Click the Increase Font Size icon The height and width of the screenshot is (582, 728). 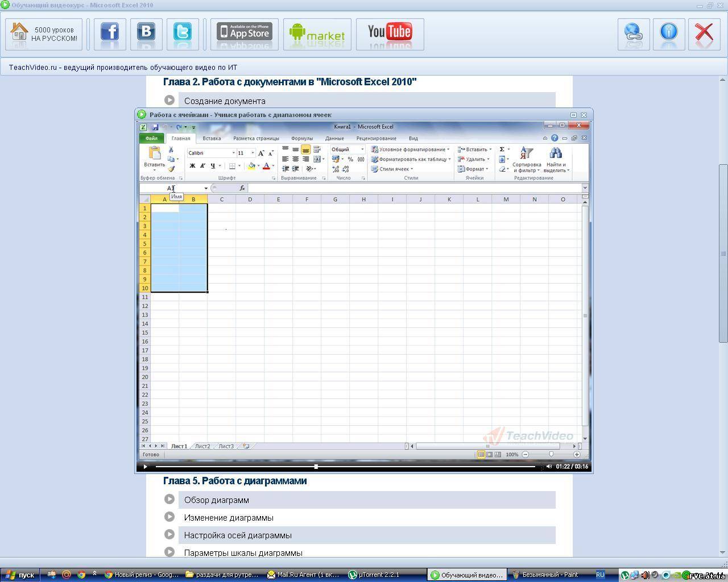tap(261, 153)
